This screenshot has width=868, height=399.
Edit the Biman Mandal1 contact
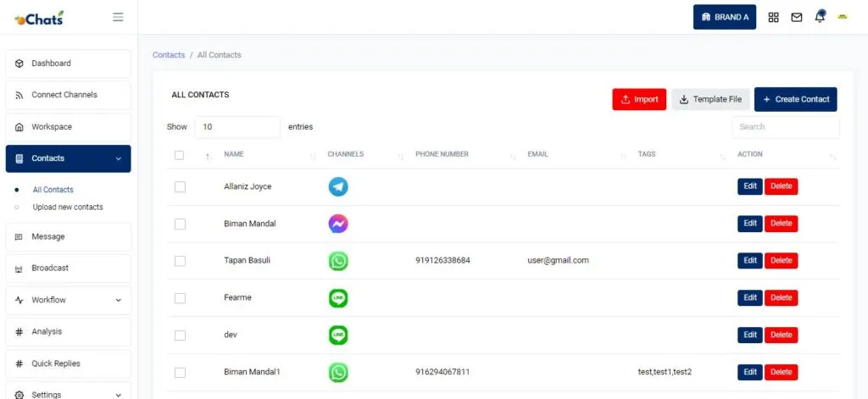click(x=750, y=373)
